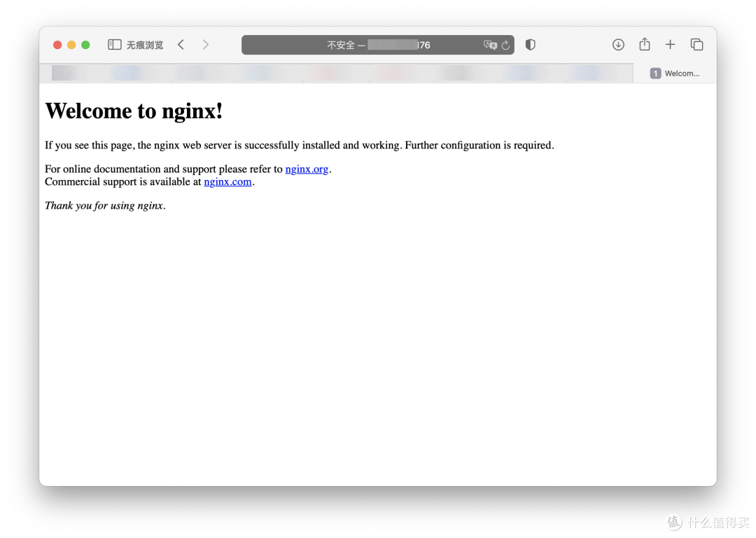
Task: Click the 不安全 label in address bar
Action: coord(341,45)
